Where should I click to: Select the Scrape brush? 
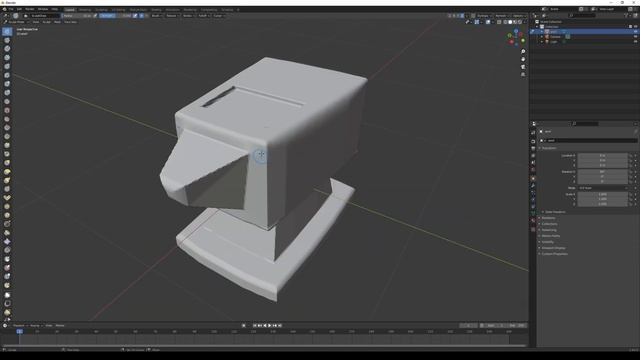(x=7, y=136)
